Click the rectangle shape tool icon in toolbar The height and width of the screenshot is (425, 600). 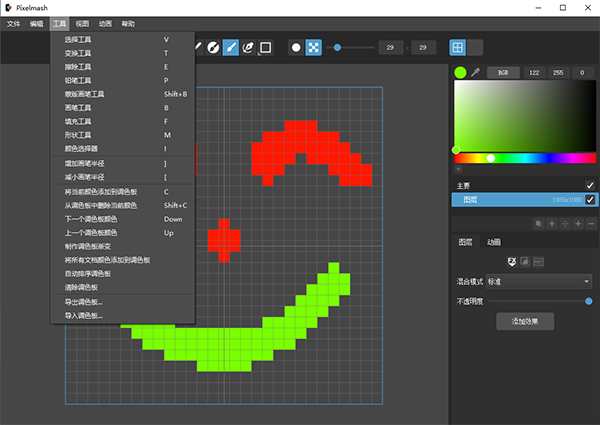(x=265, y=47)
